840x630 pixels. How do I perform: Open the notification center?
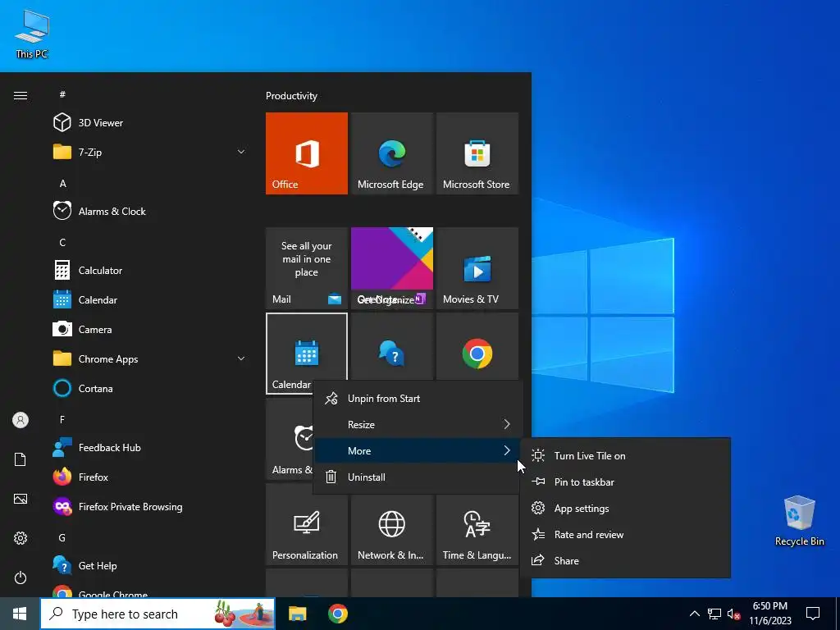(813, 614)
